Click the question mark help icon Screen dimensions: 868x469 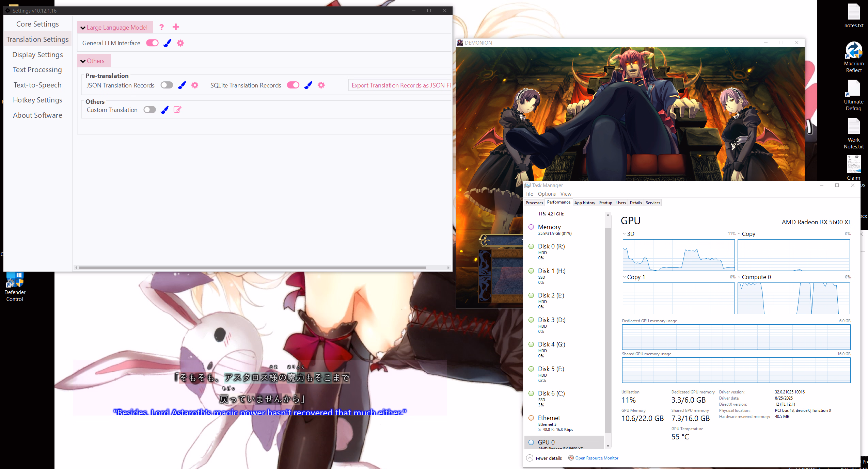[161, 27]
